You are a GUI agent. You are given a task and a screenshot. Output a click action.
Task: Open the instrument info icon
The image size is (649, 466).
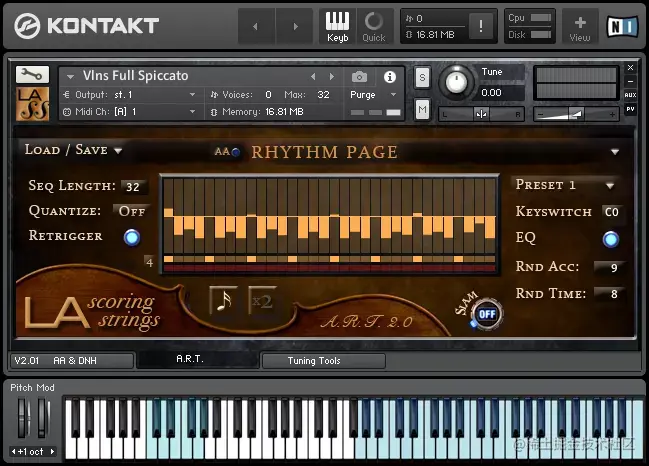point(389,77)
